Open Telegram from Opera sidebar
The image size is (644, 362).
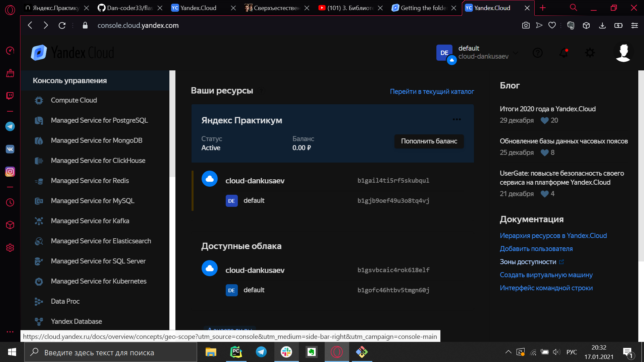coord(10,126)
